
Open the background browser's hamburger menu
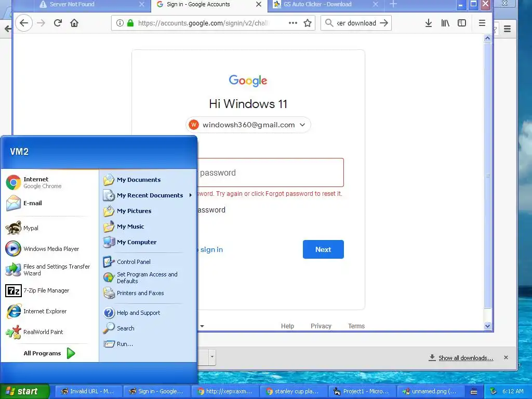click(x=507, y=29)
